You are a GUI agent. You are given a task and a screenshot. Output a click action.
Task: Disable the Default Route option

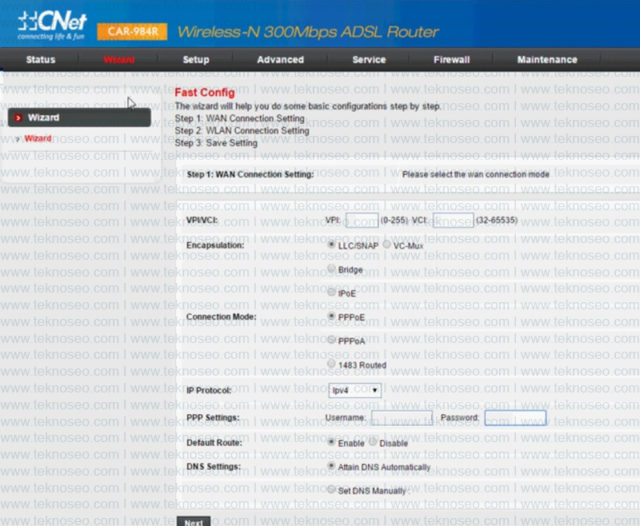tap(373, 442)
